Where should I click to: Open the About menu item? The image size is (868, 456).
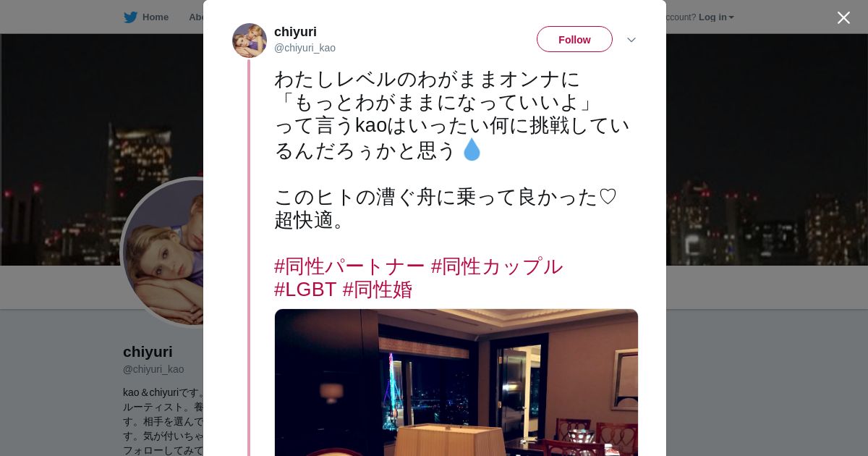[195, 17]
